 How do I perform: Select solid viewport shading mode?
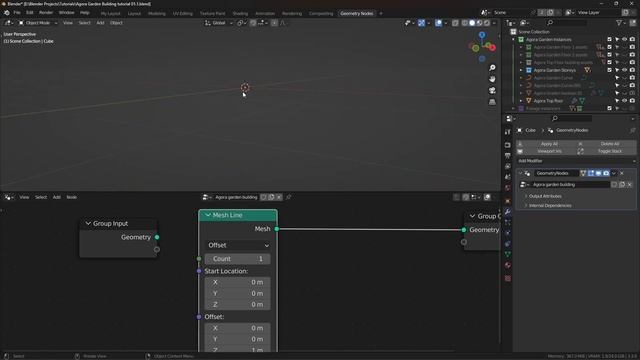click(x=472, y=23)
